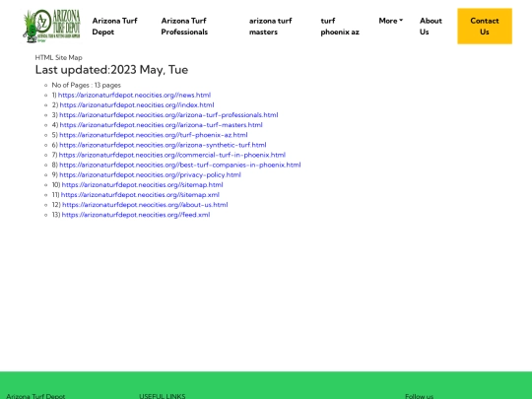The height and width of the screenshot is (399, 532).
Task: Go to arizona turf masters page
Action: (270, 27)
